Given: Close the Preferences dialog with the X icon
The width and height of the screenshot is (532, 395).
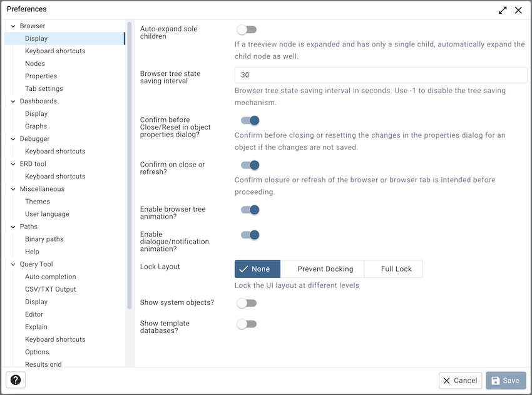Looking at the screenshot, I should pyautogui.click(x=518, y=10).
